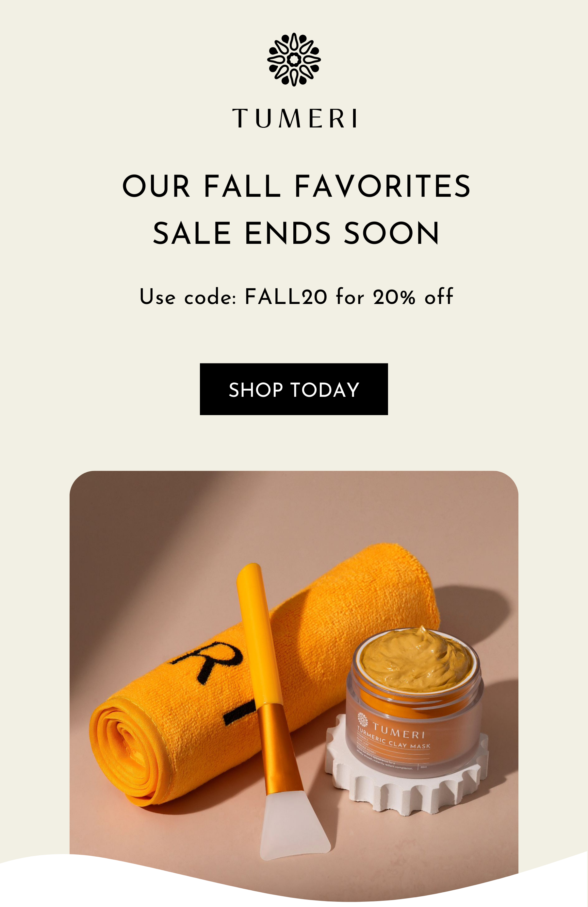The image size is (588, 907).
Task: Click the Tumeri flower logo icon
Action: [x=294, y=59]
